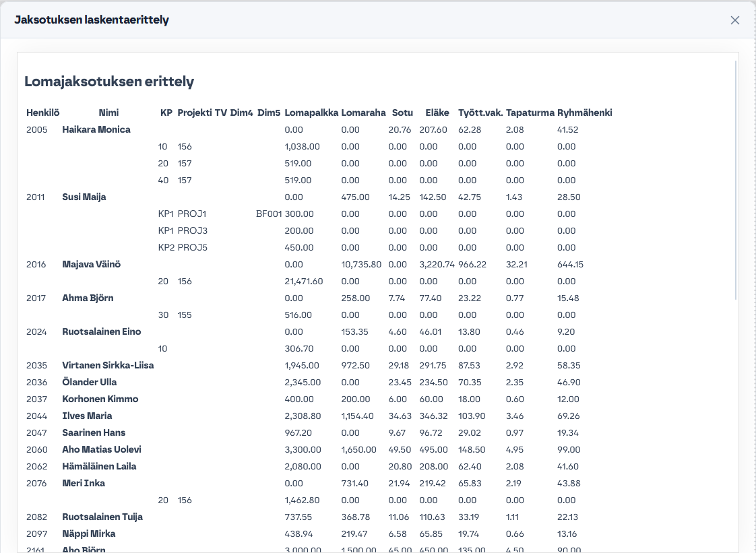
Task: Click the Eläke value 207.60
Action: 433,130
